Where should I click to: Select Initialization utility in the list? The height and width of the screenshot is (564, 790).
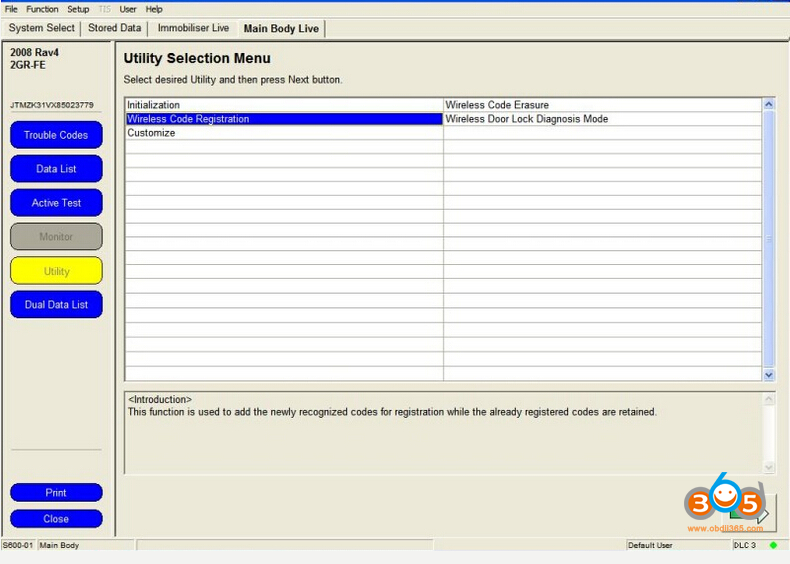[x=284, y=105]
